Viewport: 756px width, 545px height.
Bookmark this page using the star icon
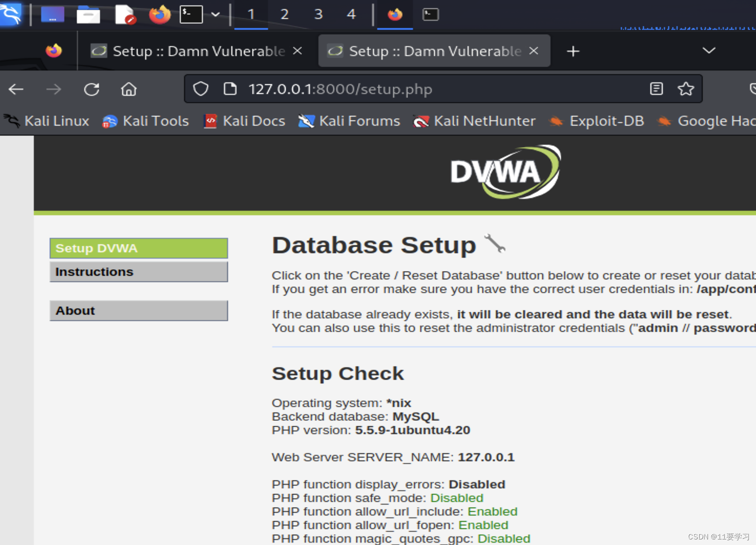point(686,89)
